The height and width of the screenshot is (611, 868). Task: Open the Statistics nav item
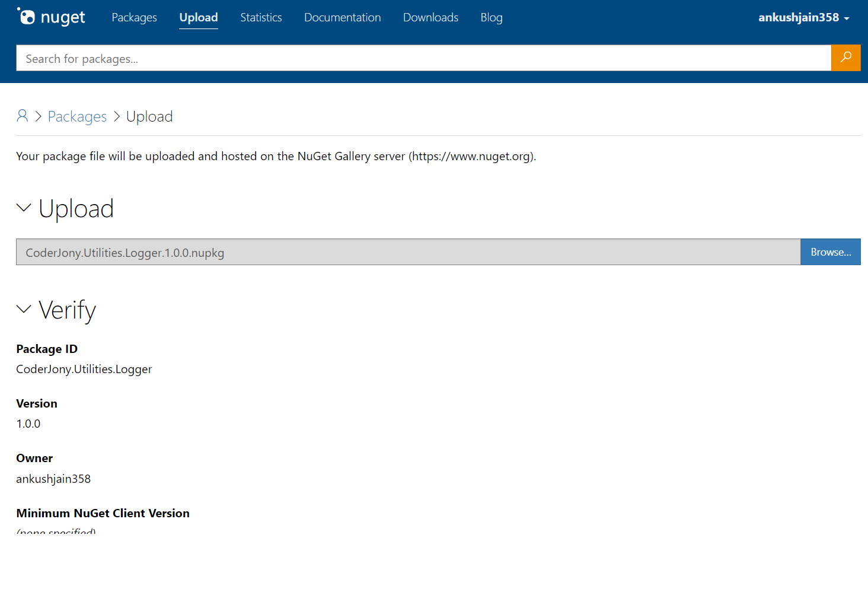click(x=261, y=17)
